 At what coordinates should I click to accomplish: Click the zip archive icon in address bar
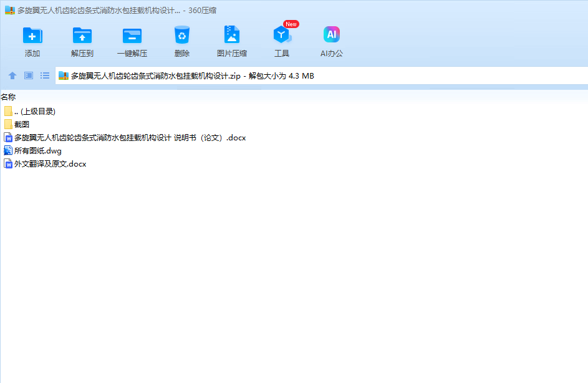point(64,75)
